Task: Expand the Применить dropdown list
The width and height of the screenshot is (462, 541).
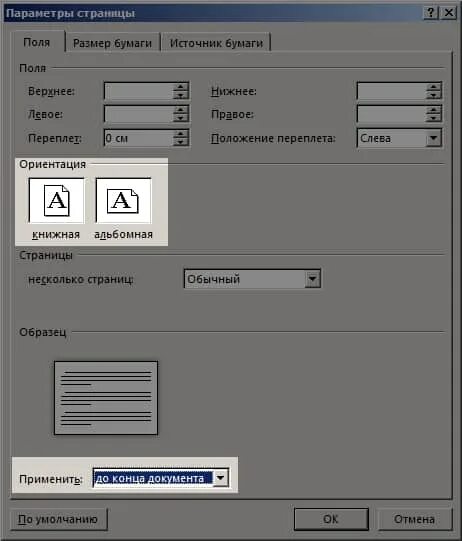Action: [x=220, y=478]
